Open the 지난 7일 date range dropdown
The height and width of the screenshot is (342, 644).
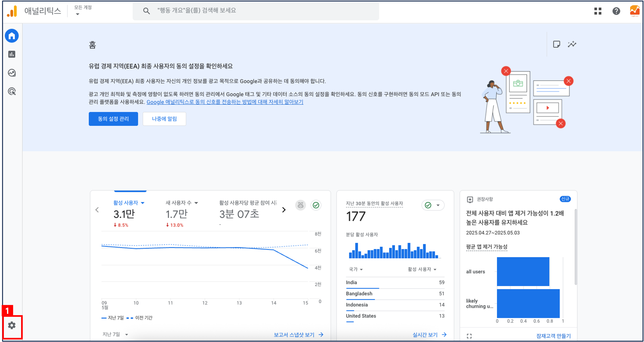tap(115, 334)
